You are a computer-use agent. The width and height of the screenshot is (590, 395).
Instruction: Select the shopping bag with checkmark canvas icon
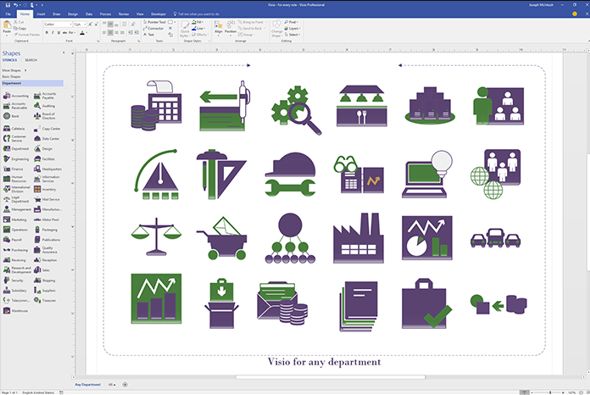(426, 304)
